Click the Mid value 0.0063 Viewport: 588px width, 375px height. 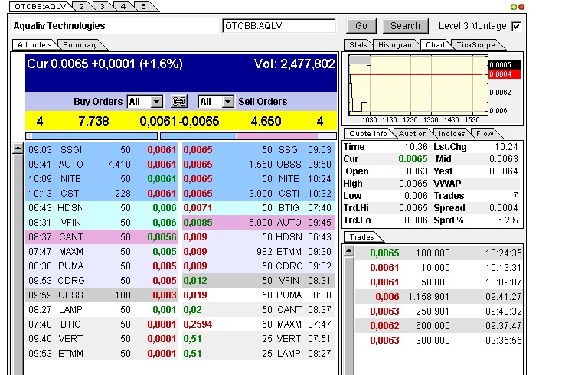pyautogui.click(x=503, y=159)
